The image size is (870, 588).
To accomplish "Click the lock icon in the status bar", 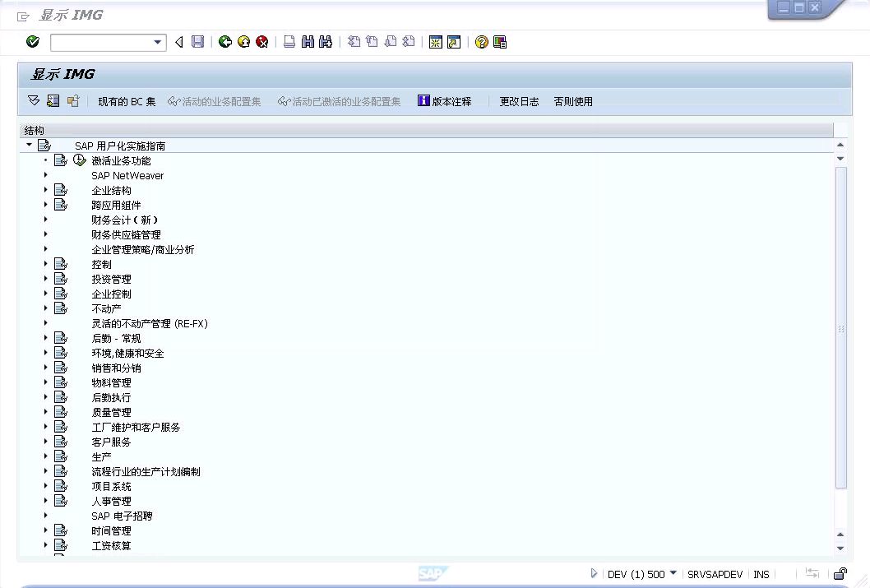I will 840,573.
